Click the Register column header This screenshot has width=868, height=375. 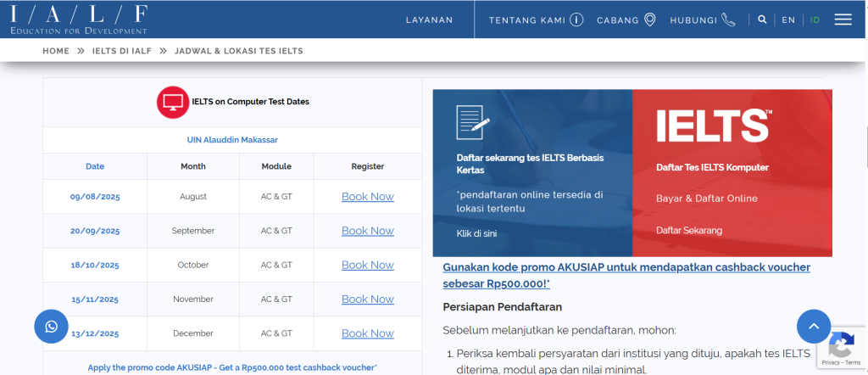(368, 166)
